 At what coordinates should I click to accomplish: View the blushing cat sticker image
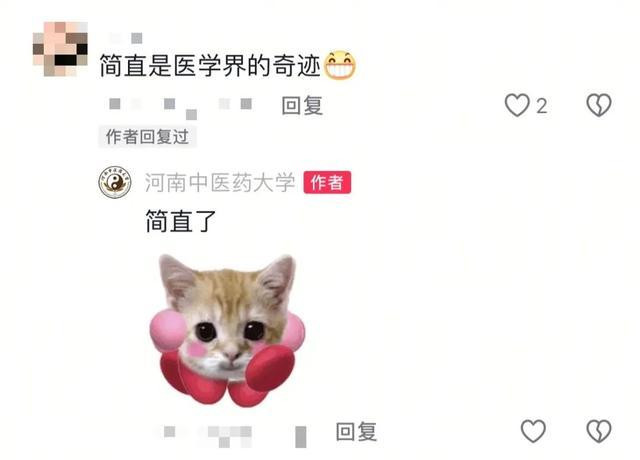(x=227, y=330)
